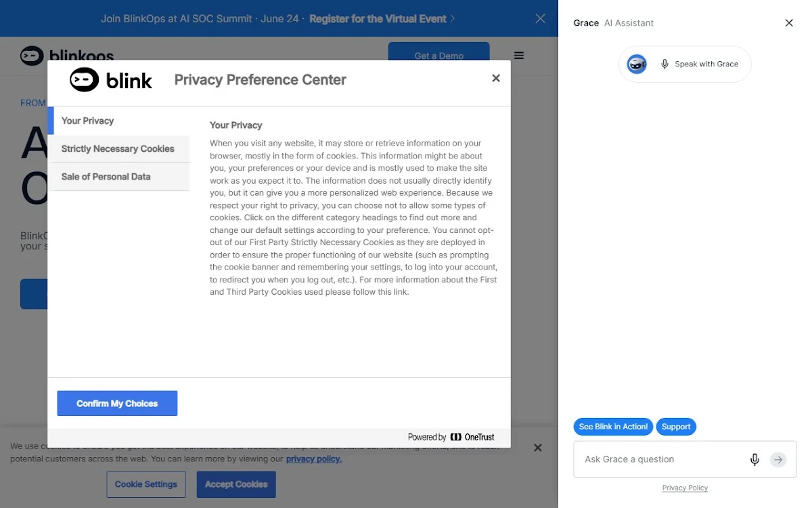812x508 pixels.
Task: Dismiss the AI SOC Summit banner
Action: (540, 18)
